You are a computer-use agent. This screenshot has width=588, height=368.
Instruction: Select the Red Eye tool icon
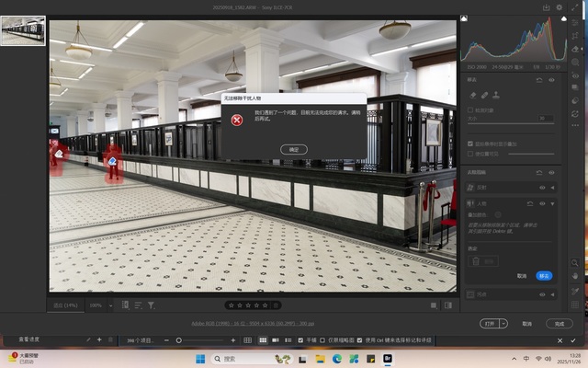576,74
